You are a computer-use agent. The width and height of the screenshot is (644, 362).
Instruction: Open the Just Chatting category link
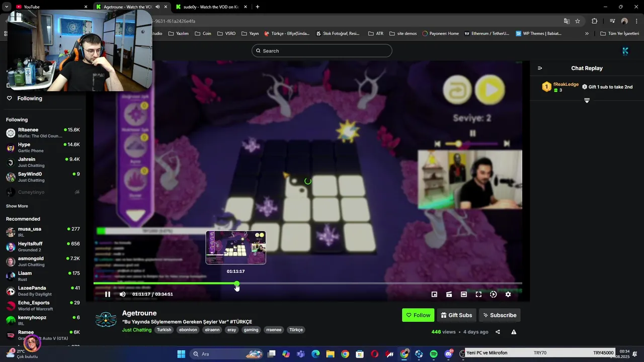(137, 330)
